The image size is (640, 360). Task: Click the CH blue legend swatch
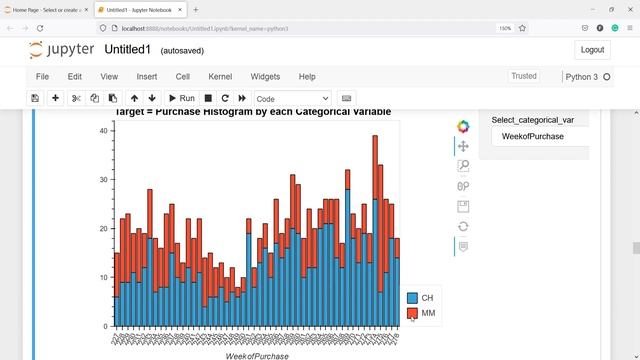412,298
